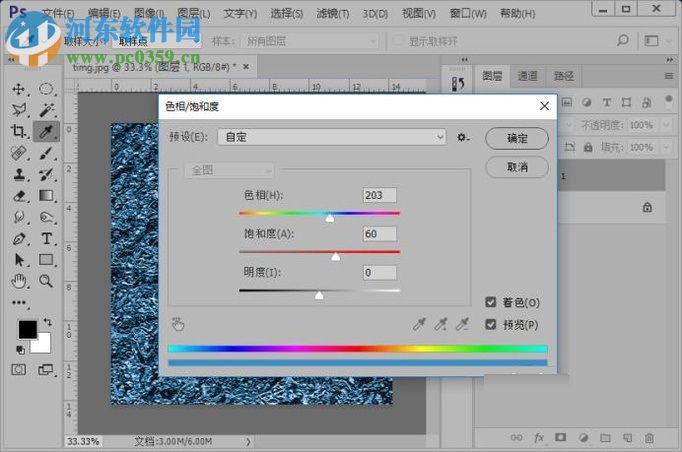
Task: Toggle Quick Mask mode
Action: pos(18,370)
